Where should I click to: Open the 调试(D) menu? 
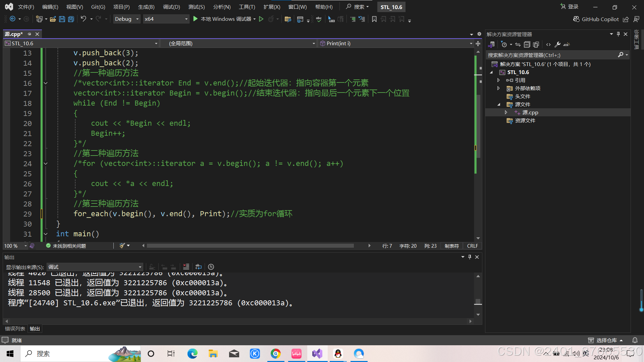[171, 7]
